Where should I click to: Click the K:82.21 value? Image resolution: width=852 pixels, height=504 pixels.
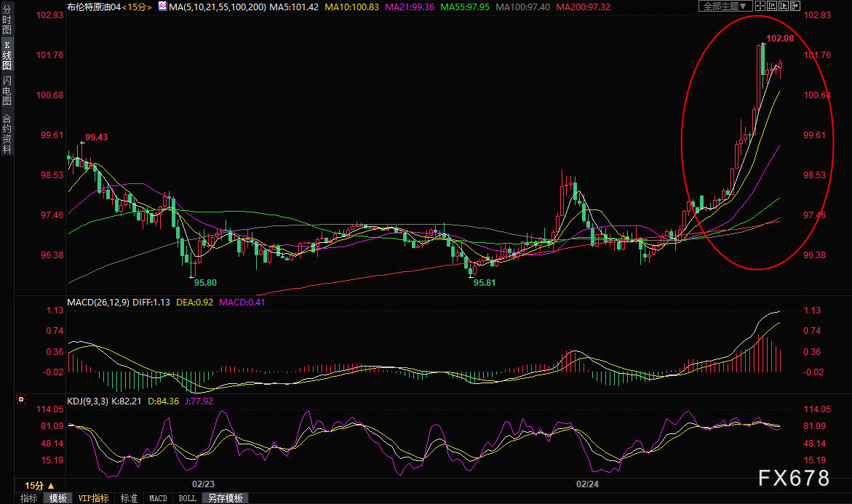click(126, 401)
